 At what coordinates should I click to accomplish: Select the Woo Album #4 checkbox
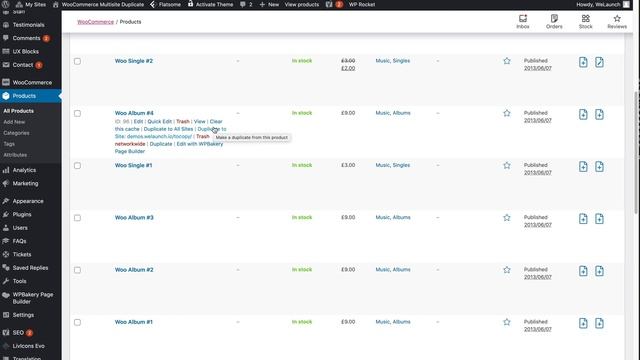[x=77, y=113]
